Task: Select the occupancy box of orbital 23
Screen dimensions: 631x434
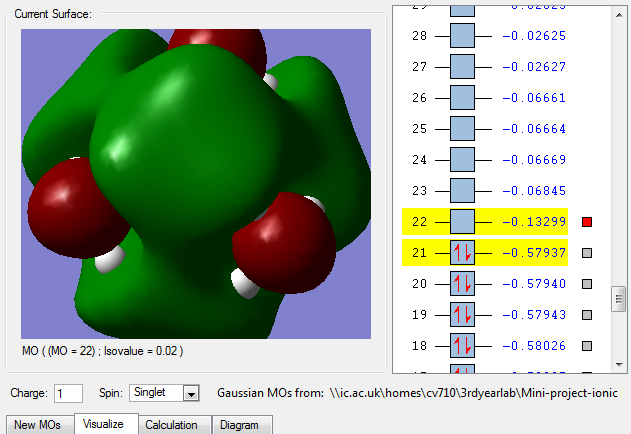Action: point(462,191)
